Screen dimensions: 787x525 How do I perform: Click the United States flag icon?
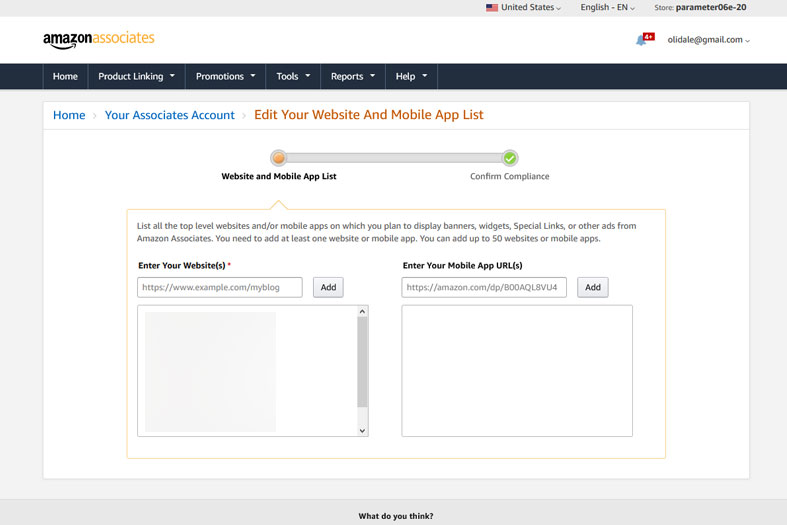coord(491,8)
